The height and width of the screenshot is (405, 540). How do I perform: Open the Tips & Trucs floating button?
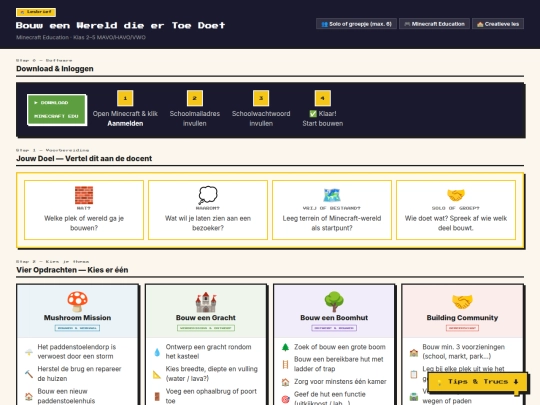pos(477,382)
